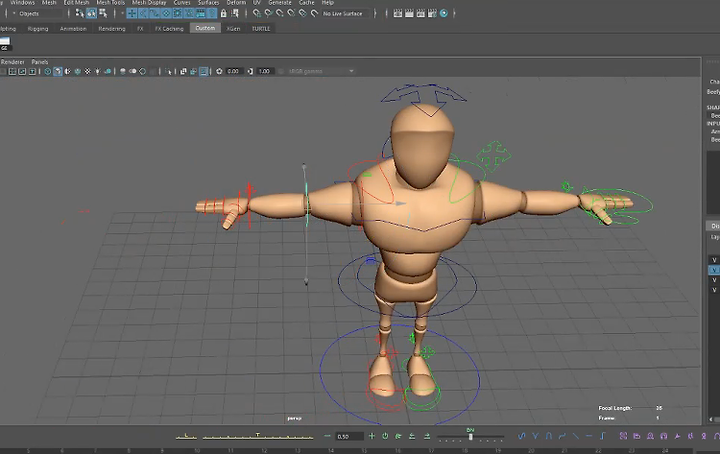Toggle wireframe display in panel toolbar
720x454 pixels.
[x=47, y=71]
